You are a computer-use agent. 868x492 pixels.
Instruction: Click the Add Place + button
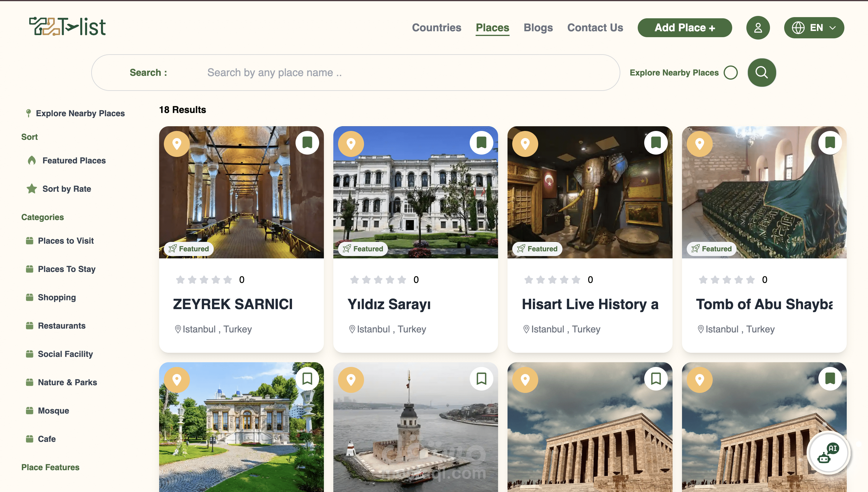685,28
